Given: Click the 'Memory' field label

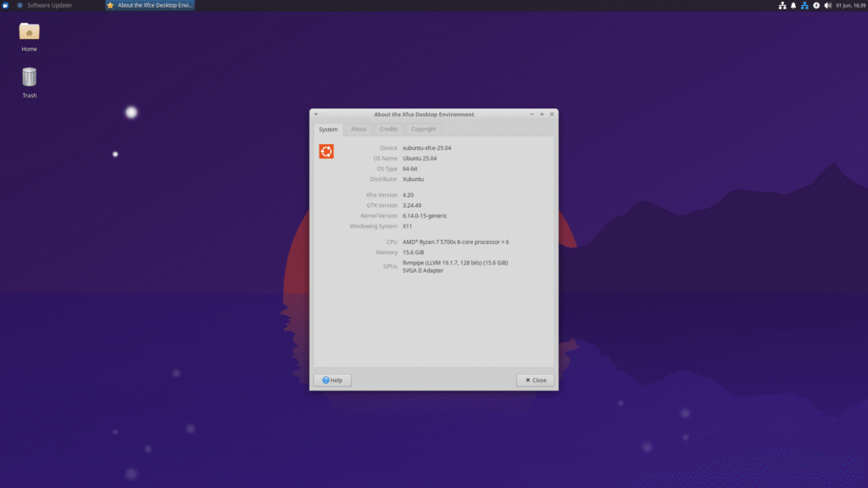Looking at the screenshot, I should 387,252.
